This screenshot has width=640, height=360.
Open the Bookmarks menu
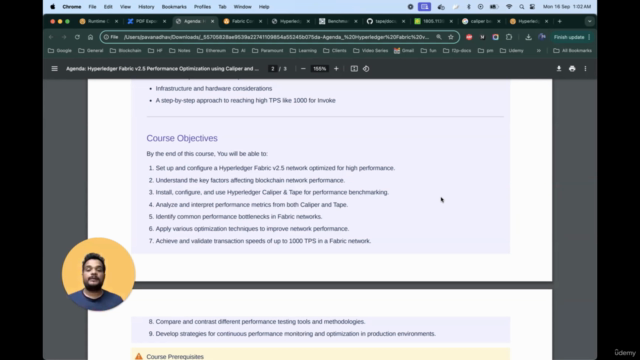pyautogui.click(x=174, y=7)
